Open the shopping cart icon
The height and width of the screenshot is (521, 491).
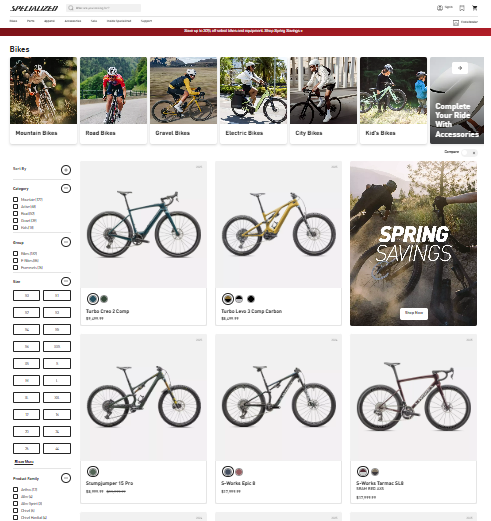tap(475, 8)
